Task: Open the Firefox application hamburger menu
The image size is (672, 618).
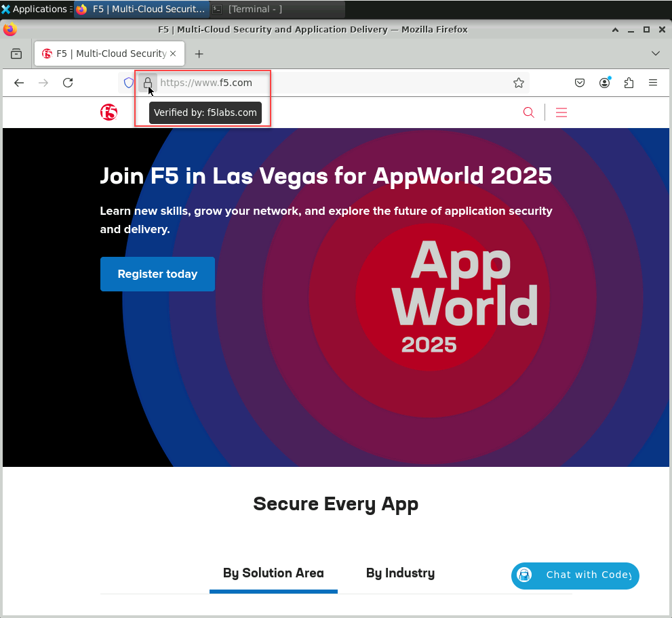Action: (x=653, y=83)
